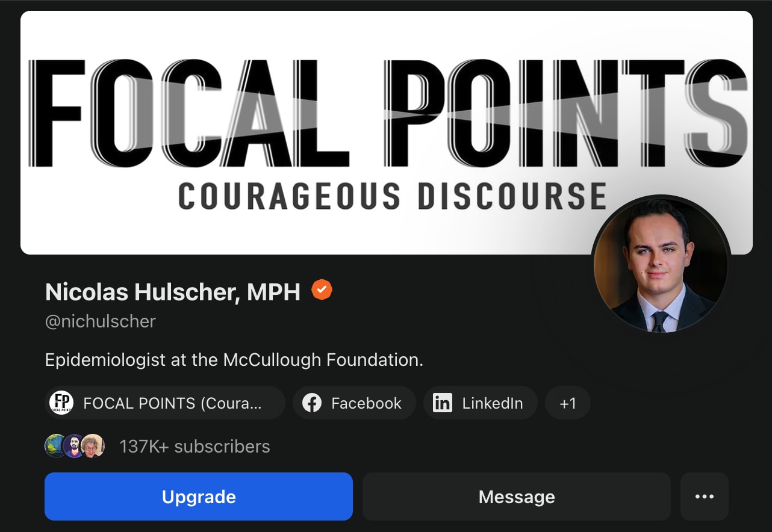The height and width of the screenshot is (532, 772).
Task: Click the Message button
Action: click(x=517, y=496)
